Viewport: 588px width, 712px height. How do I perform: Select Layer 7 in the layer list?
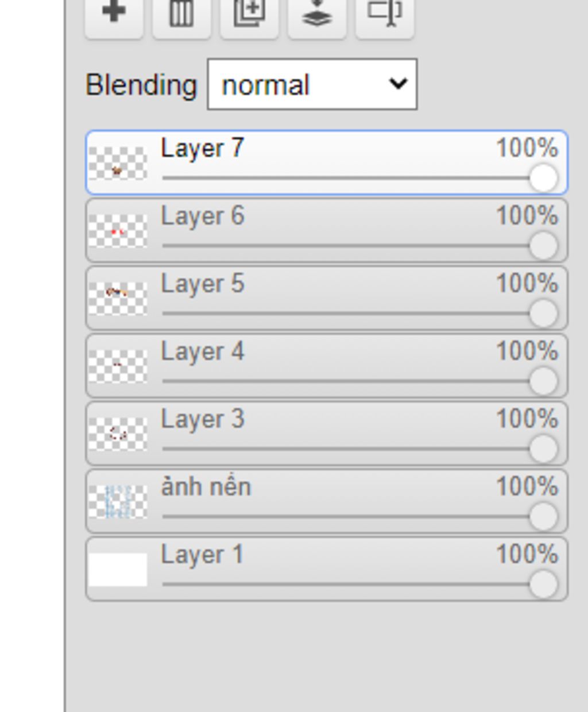327,163
